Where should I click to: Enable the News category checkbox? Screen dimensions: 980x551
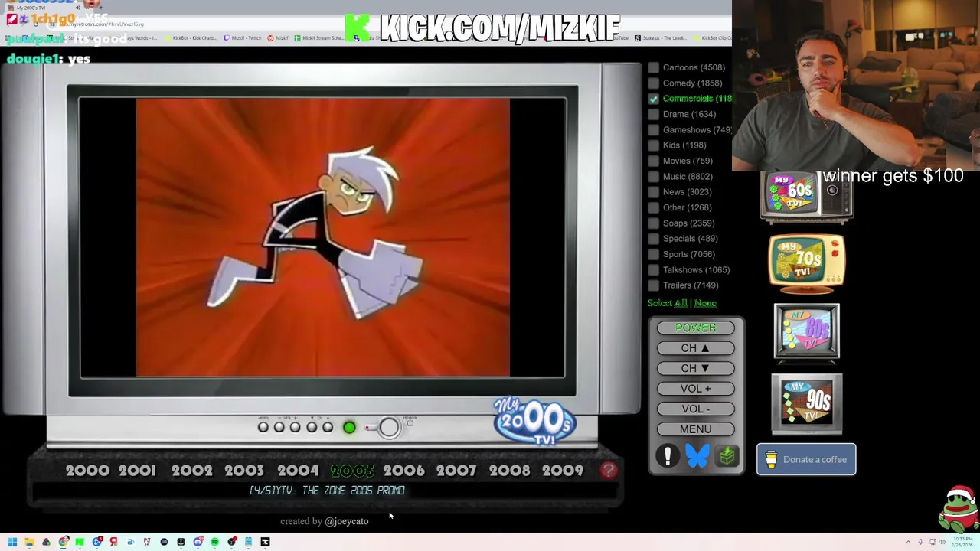pyautogui.click(x=653, y=192)
